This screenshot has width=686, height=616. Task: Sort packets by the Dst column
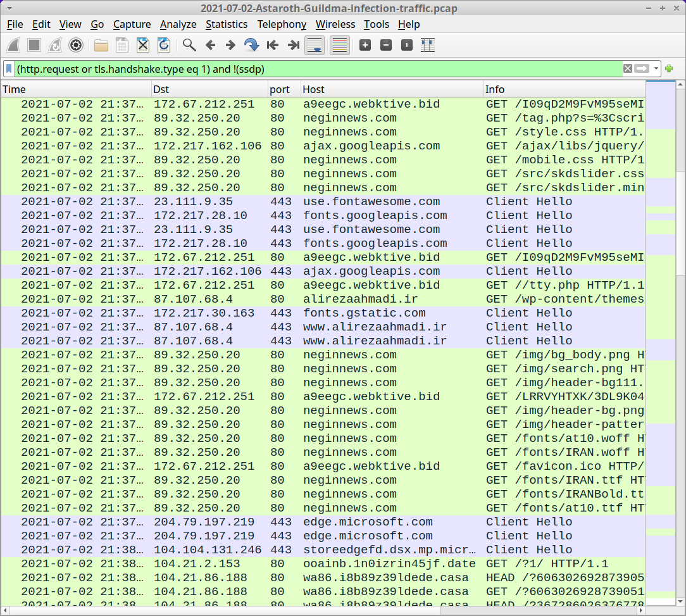point(209,89)
